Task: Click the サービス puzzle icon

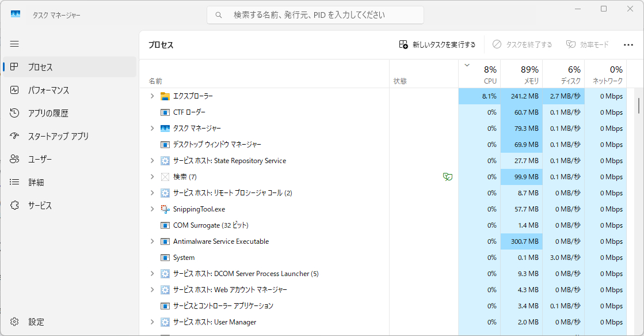Action: (x=14, y=205)
